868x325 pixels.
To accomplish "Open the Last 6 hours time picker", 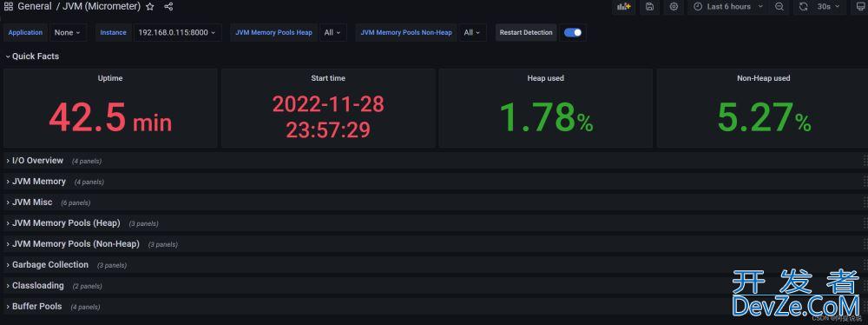I will [727, 7].
